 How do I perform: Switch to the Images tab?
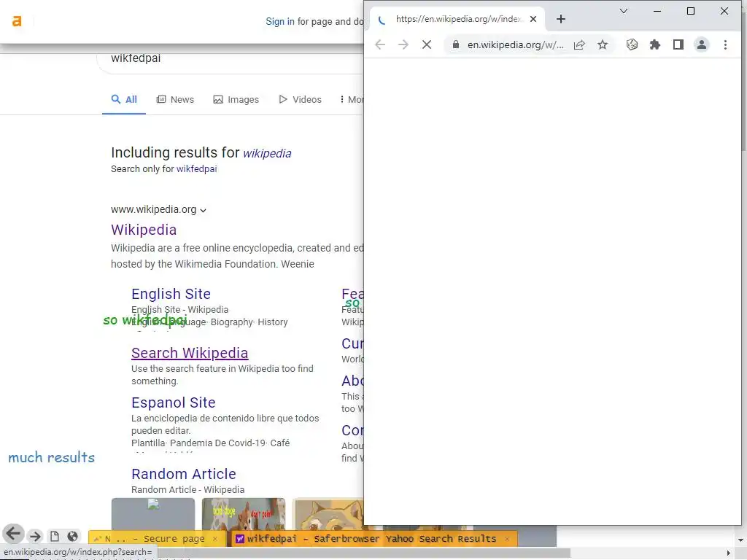236,99
